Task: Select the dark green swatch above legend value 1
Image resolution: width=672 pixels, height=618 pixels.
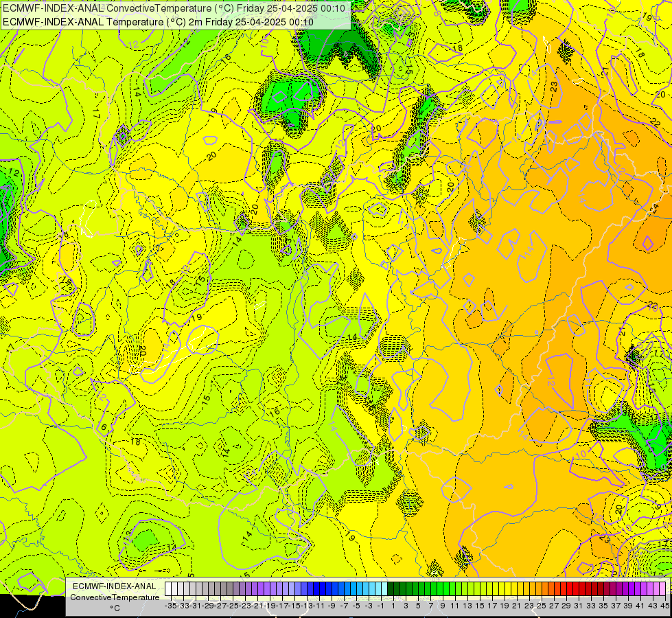Action: click(391, 588)
